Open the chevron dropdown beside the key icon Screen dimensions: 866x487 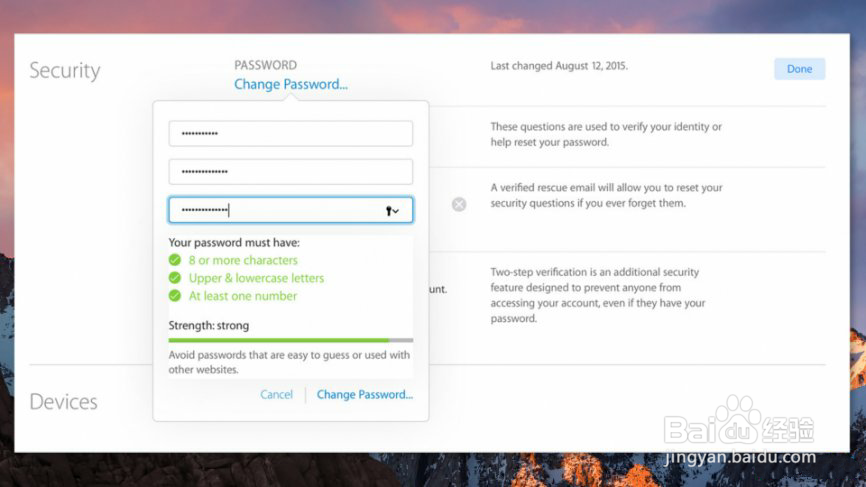click(397, 211)
